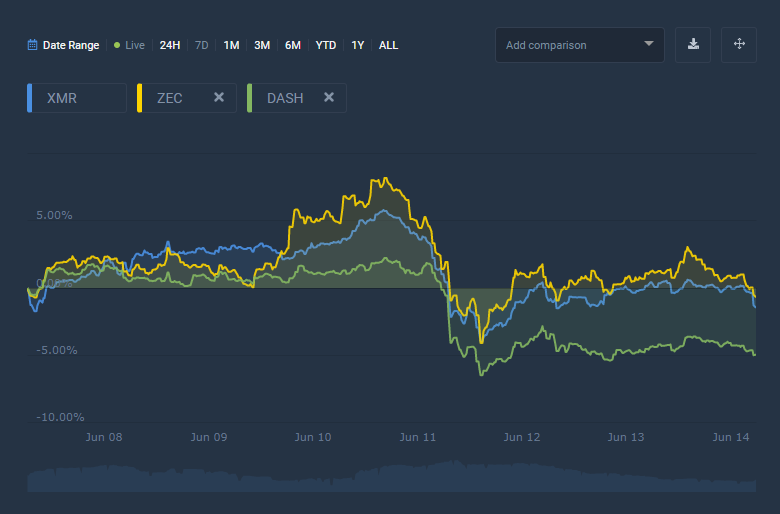
Task: Remove ZEC comparison with X
Action: pos(219,98)
